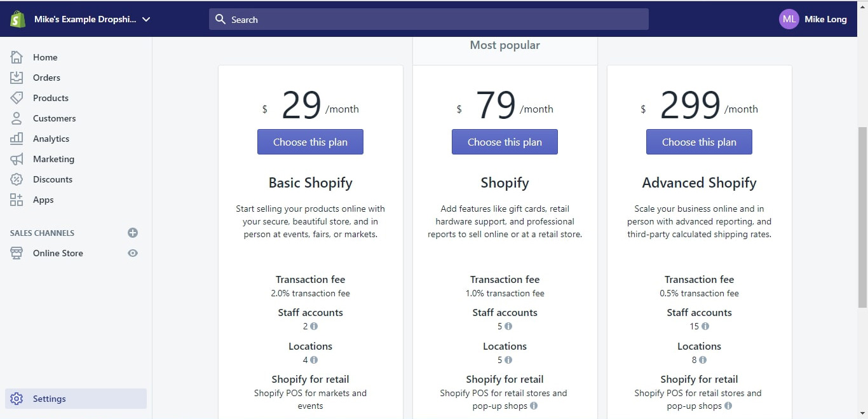
Task: Click info icon beside Basic staff accounts
Action: [314, 326]
